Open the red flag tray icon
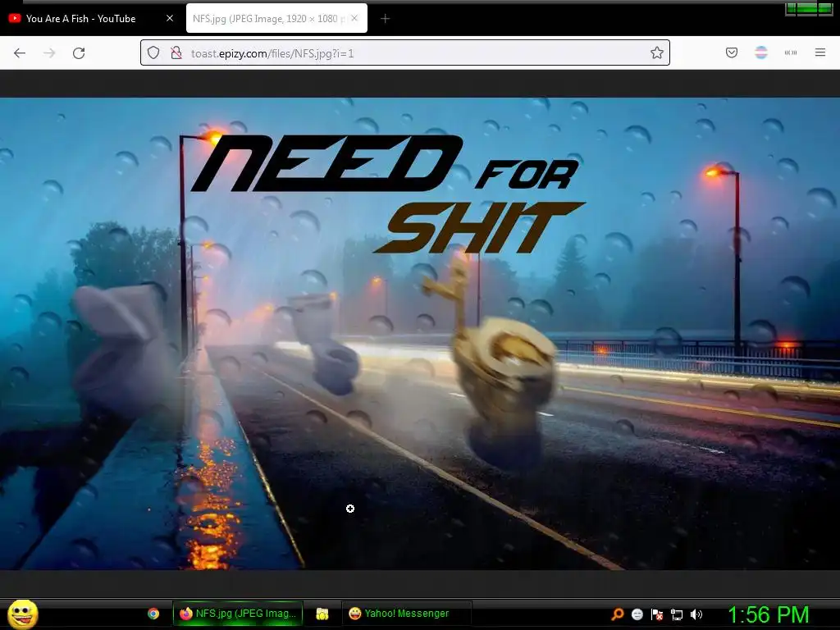Screen dimensions: 840x630 657,614
